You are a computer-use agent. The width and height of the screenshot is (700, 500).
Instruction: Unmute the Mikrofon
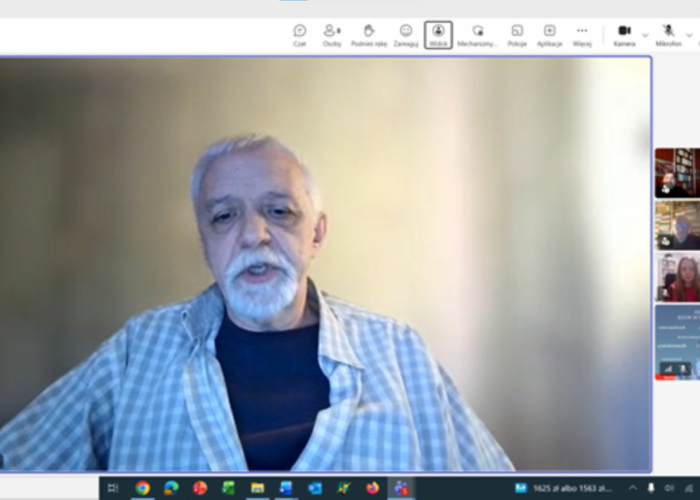tap(668, 35)
